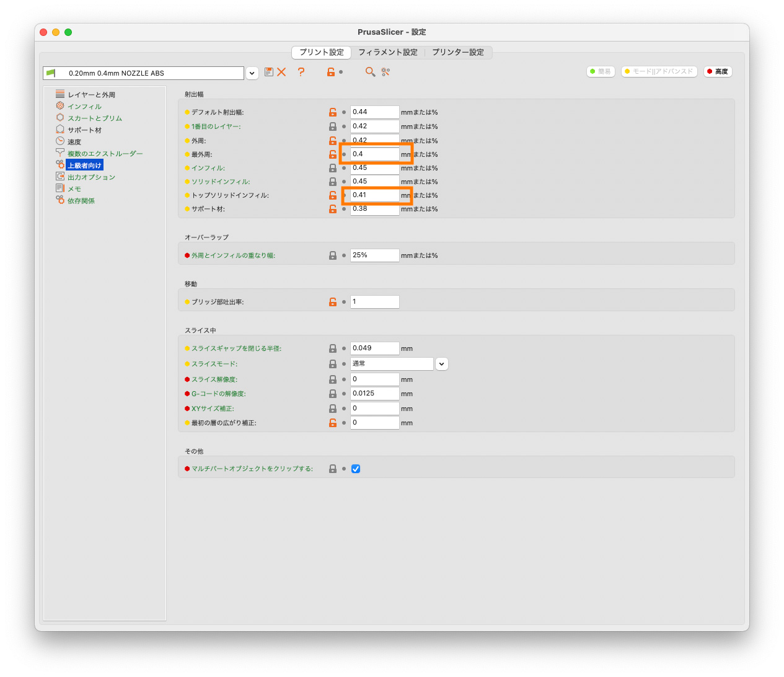Click the toolbar unlocked padlock icon
This screenshot has width=784, height=677.
[331, 72]
